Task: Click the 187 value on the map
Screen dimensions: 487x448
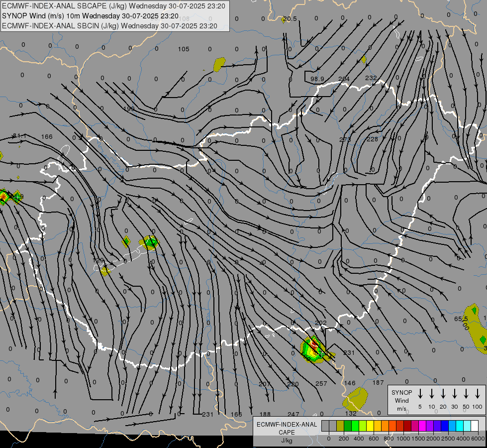Action: (x=378, y=383)
